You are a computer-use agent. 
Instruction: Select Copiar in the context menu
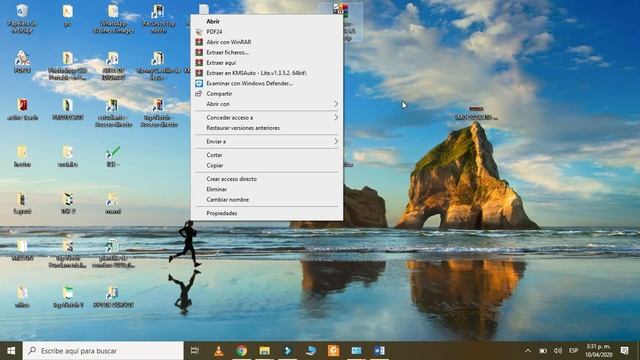(267, 165)
